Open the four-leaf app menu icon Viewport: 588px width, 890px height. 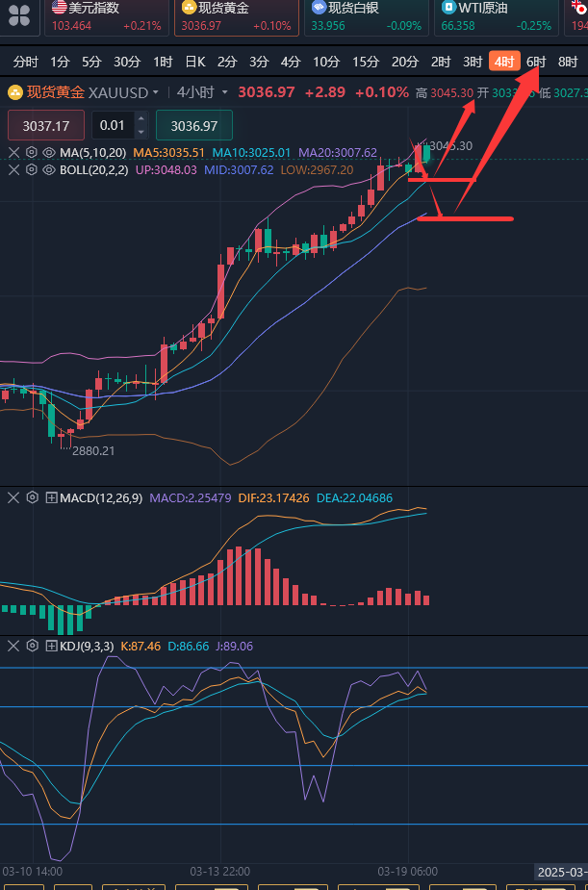(x=18, y=16)
